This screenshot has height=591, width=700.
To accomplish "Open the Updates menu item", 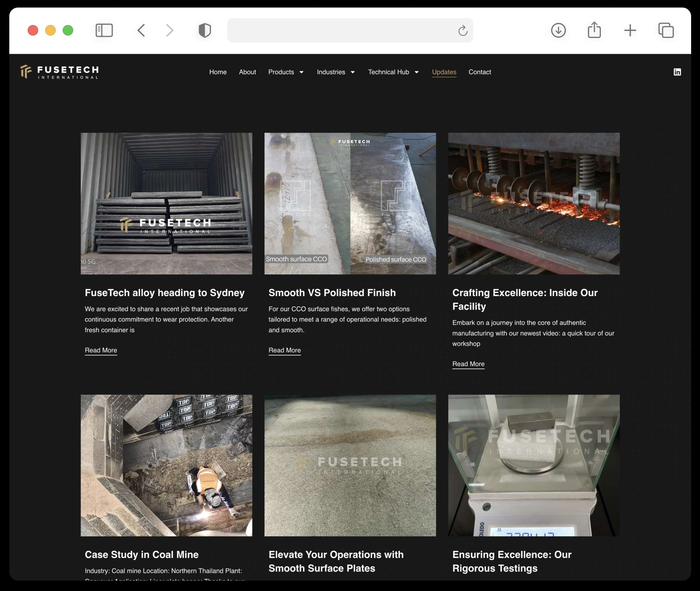I will 444,72.
